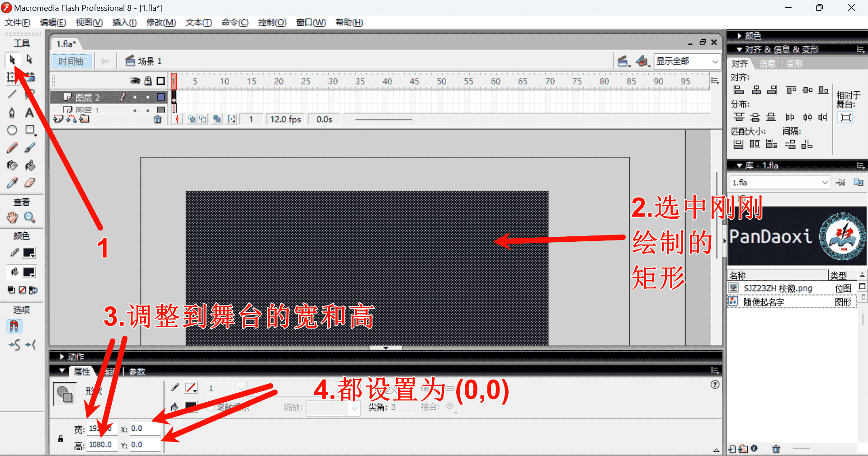The width and height of the screenshot is (868, 456).
Task: Activate the Zoom magnifier tool
Action: coord(30,218)
